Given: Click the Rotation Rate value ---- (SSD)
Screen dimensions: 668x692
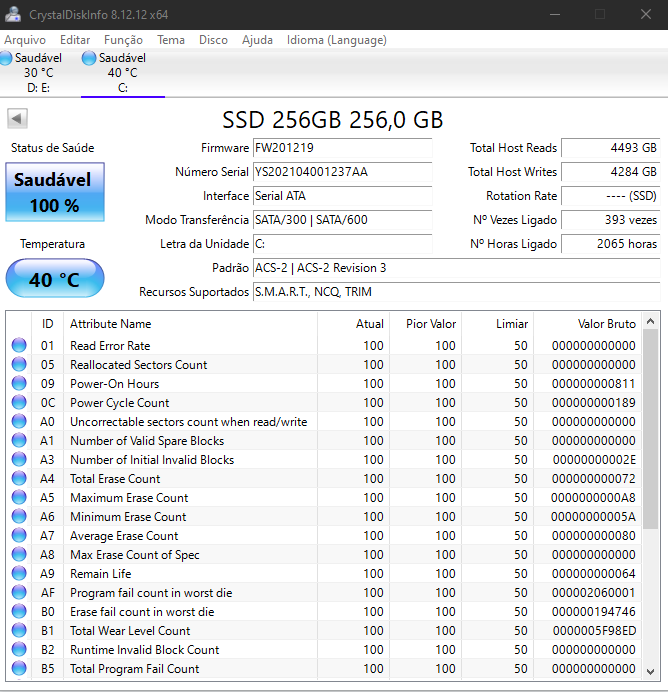Looking at the screenshot, I should pos(611,196).
